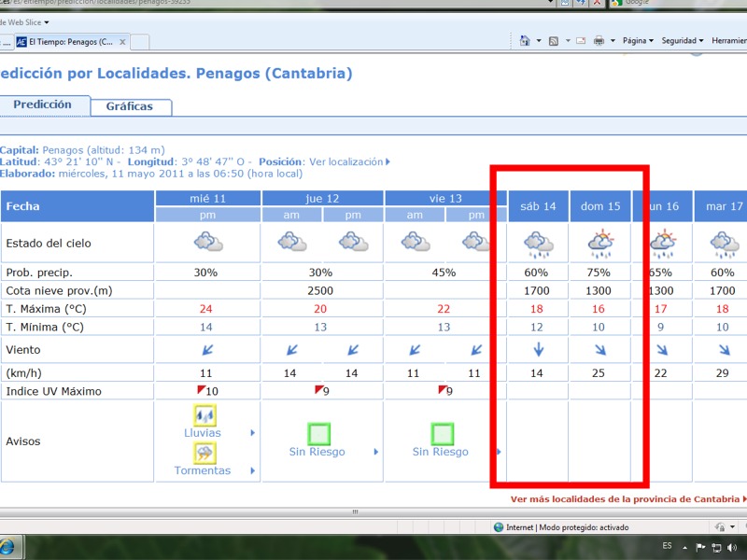Open the Ver localización link
This screenshot has width=747, height=560.
click(346, 161)
